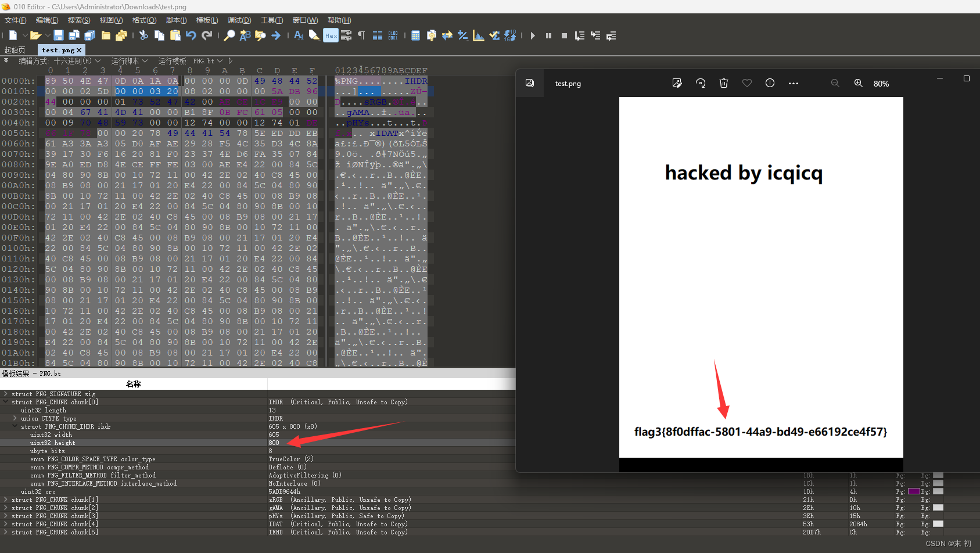Click Delete trash icon in Photos viewer
Image resolution: width=980 pixels, height=553 pixels.
pos(724,83)
